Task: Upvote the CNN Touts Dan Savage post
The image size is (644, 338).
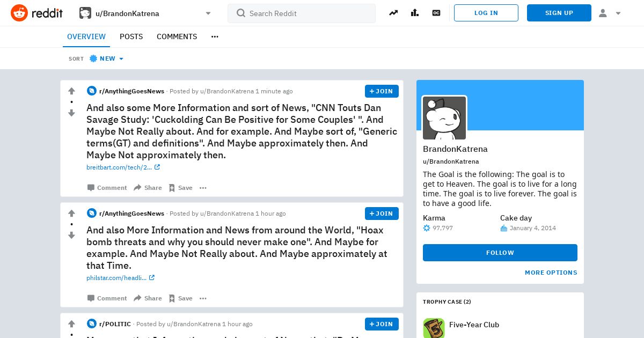Action: [71, 91]
